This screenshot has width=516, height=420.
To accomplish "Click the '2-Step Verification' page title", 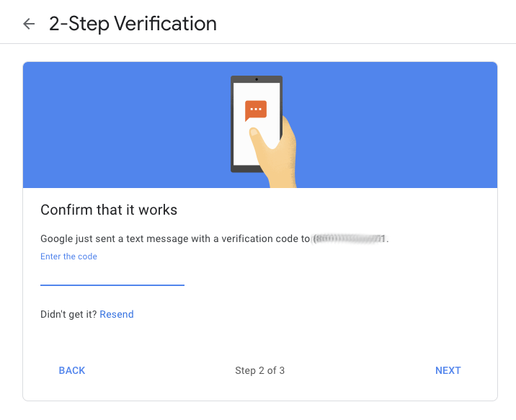I will click(x=133, y=24).
